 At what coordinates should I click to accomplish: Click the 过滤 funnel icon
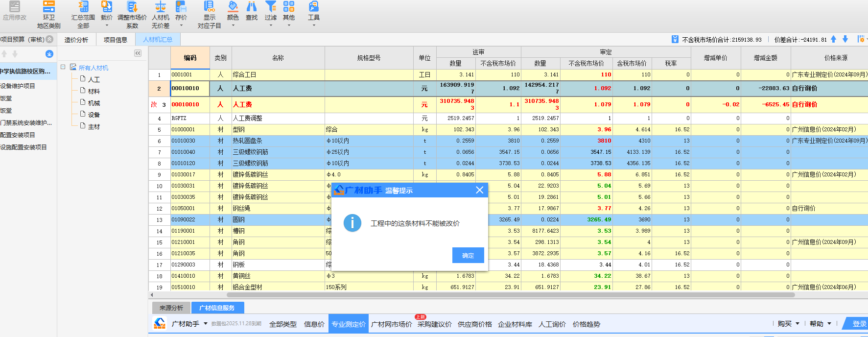tap(271, 6)
